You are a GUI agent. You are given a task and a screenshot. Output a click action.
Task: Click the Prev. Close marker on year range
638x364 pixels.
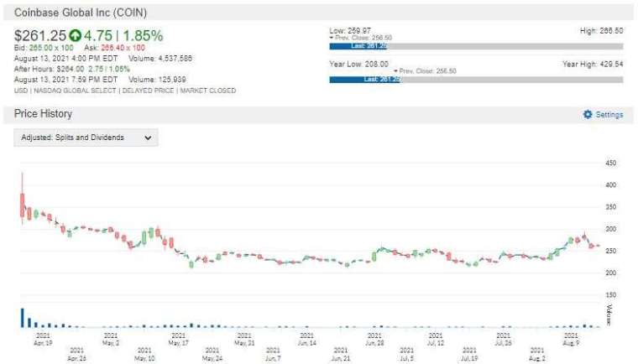[x=425, y=71]
